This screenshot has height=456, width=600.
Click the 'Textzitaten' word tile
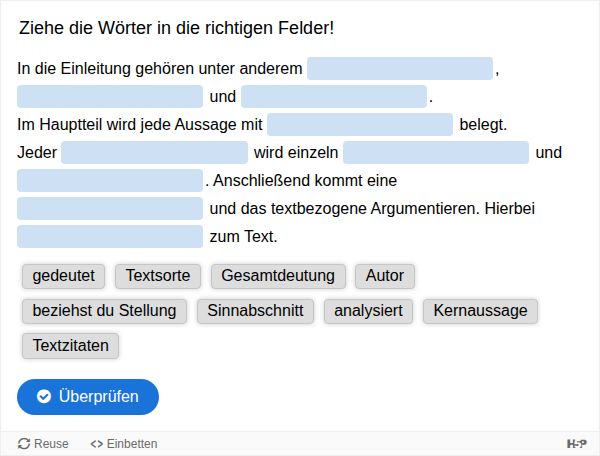coord(70,345)
